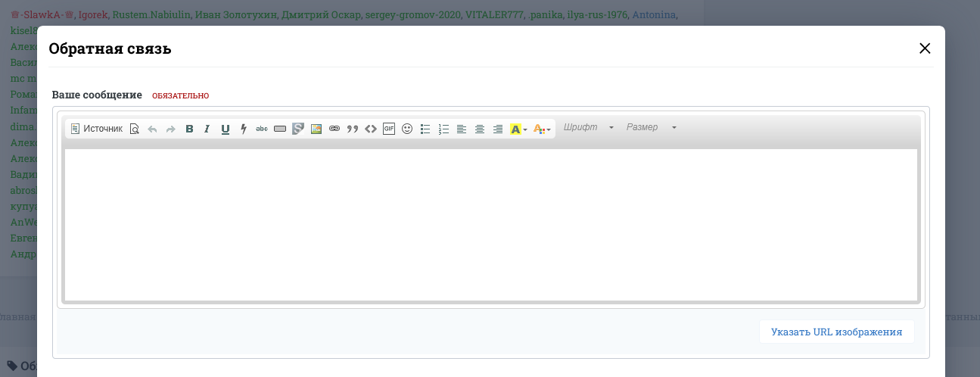The height and width of the screenshot is (377, 980).
Task: Click inside the message text area
Action: (x=491, y=225)
